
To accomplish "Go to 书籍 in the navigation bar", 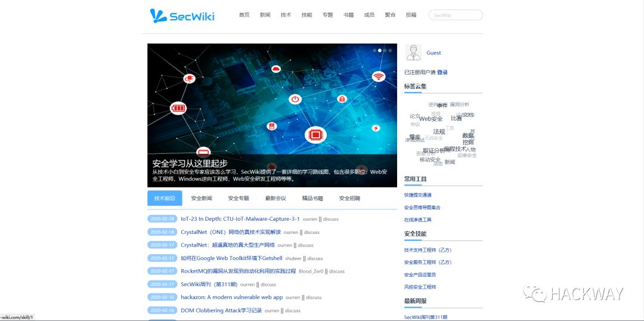I will coord(349,15).
